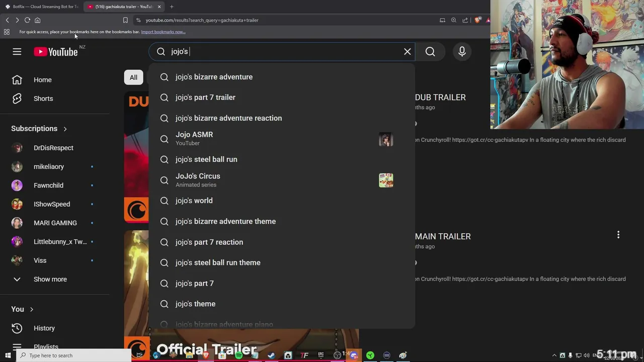The height and width of the screenshot is (362, 644).
Task: Select suggestion "jojo's steel ball run"
Action: [x=282, y=159]
